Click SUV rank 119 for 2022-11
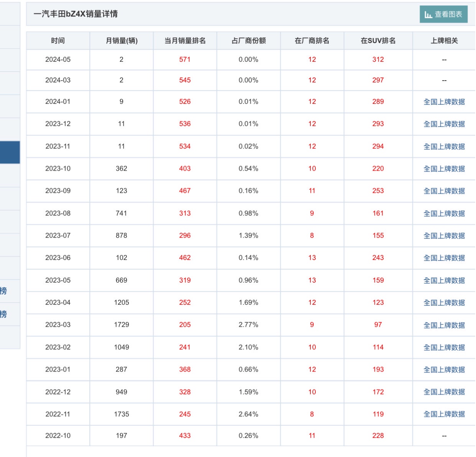476x457 pixels. 378,414
